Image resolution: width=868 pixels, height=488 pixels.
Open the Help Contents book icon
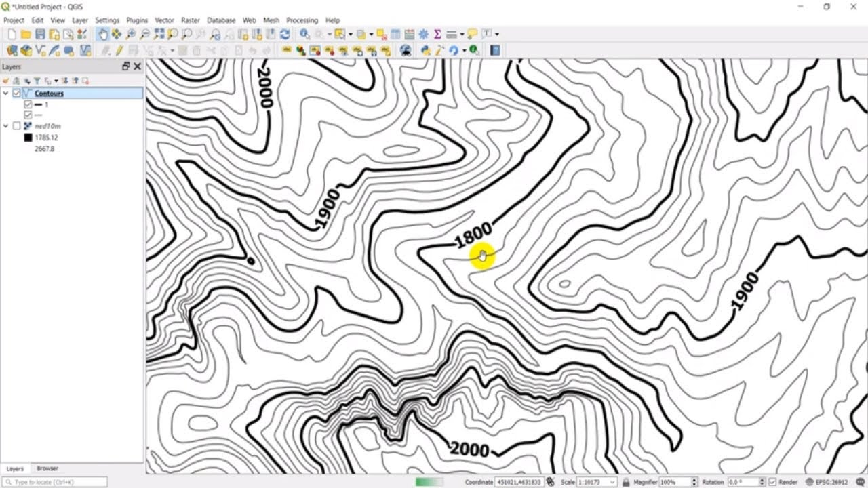click(x=495, y=50)
